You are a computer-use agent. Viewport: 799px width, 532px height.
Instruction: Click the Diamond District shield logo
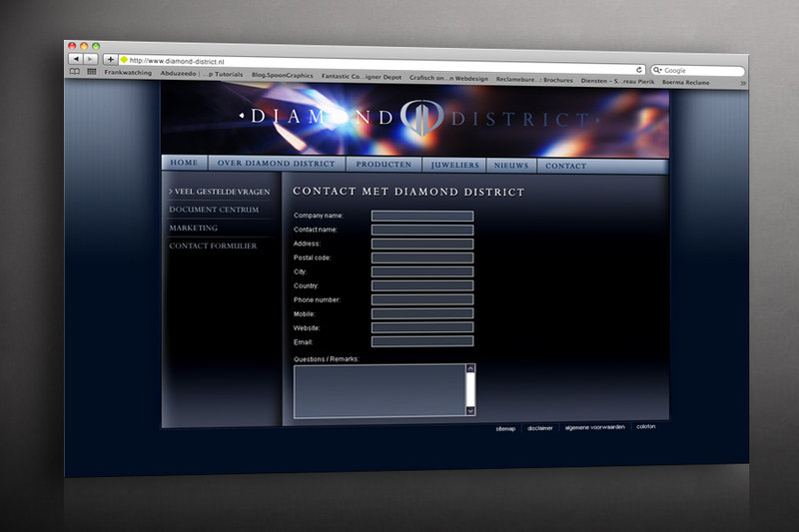(x=421, y=117)
